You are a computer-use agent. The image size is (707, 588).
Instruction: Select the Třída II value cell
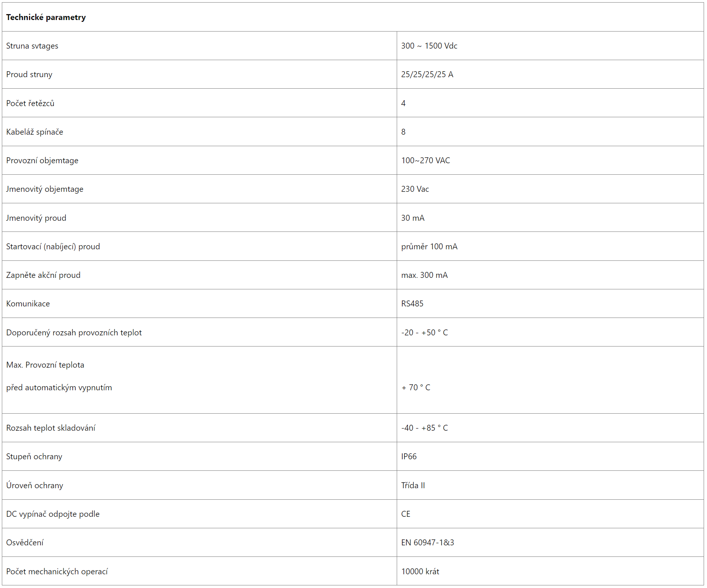coord(550,485)
